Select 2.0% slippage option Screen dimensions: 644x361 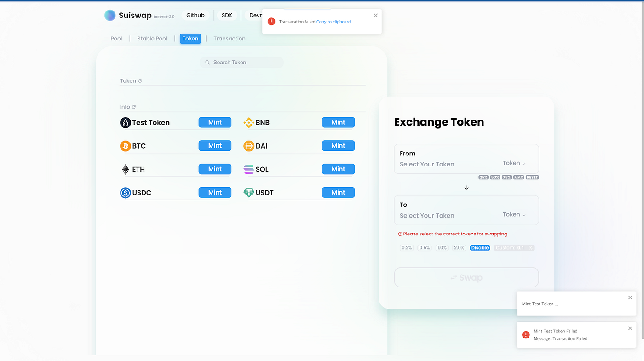[459, 248]
